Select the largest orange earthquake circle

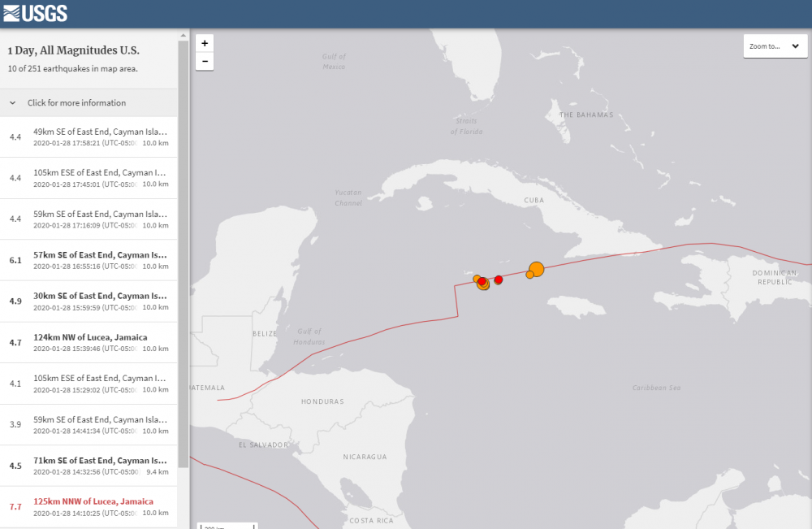[x=536, y=269]
